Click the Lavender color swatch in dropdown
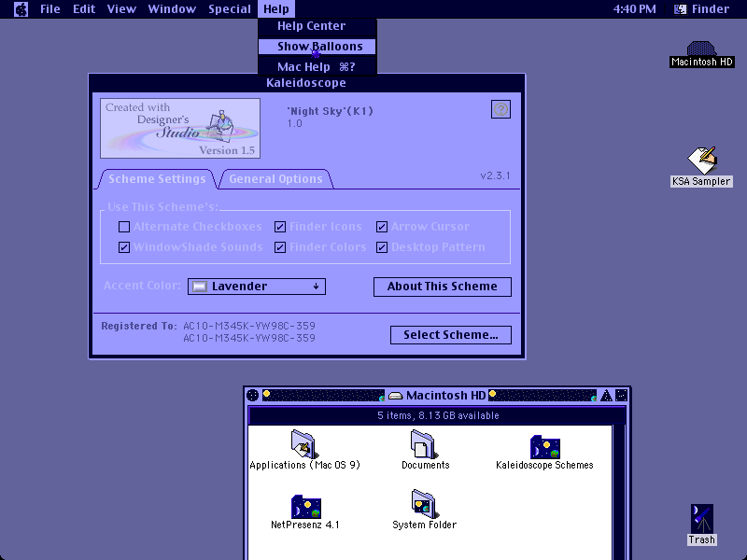Viewport: 747px width, 560px height. pos(200,287)
